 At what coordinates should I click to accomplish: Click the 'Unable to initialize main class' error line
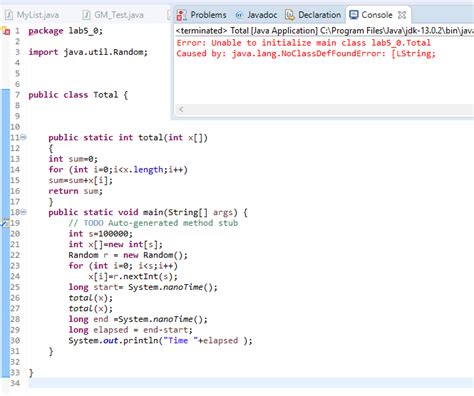pos(304,43)
